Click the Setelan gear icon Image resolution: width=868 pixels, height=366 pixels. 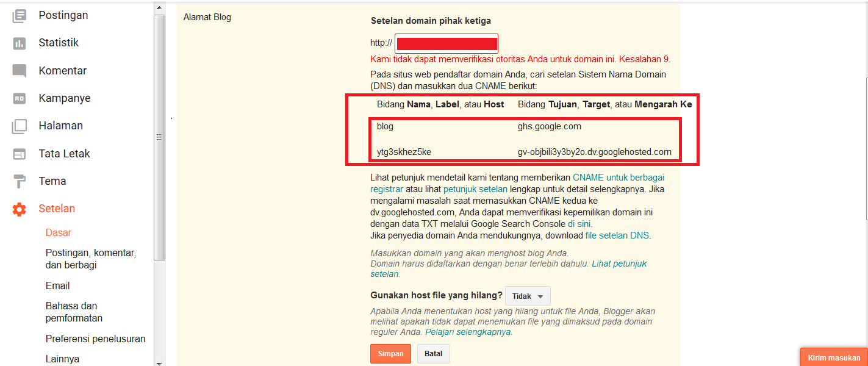click(20, 209)
